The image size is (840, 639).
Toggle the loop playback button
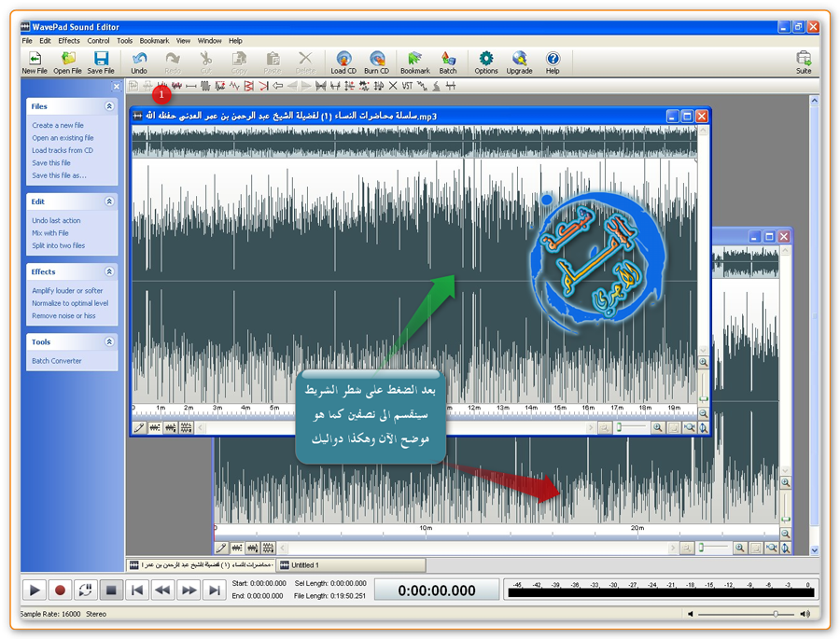coord(86,590)
